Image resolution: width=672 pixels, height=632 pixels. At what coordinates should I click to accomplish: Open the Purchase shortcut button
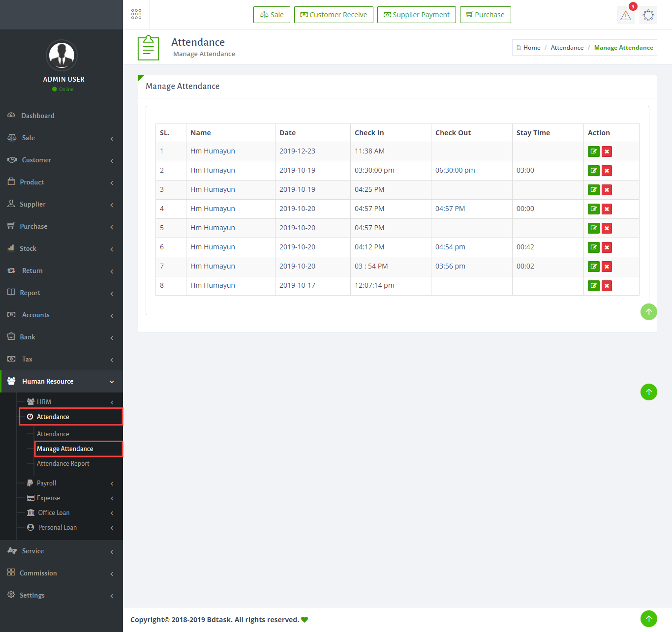click(485, 15)
